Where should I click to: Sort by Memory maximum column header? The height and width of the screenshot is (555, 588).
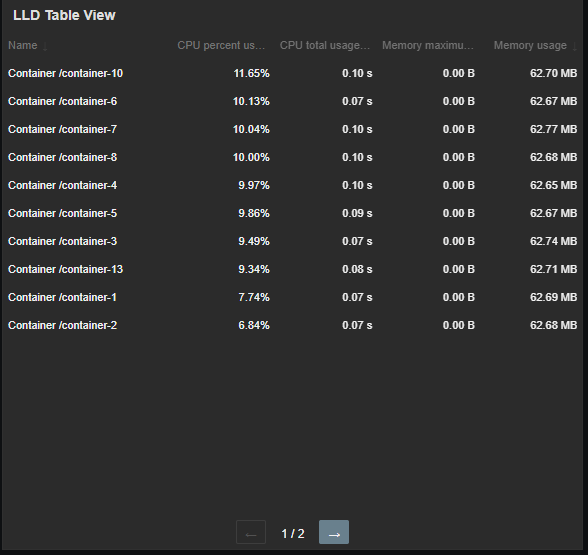click(428, 45)
